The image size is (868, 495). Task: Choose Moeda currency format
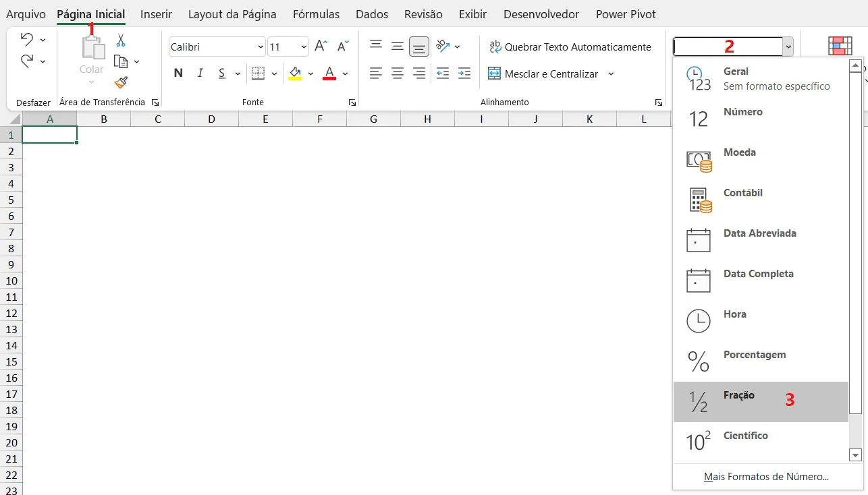pos(761,159)
